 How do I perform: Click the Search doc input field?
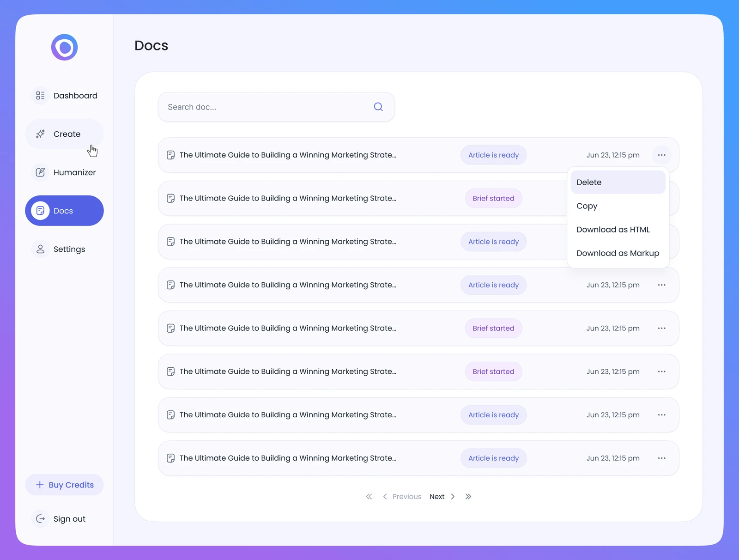[276, 107]
